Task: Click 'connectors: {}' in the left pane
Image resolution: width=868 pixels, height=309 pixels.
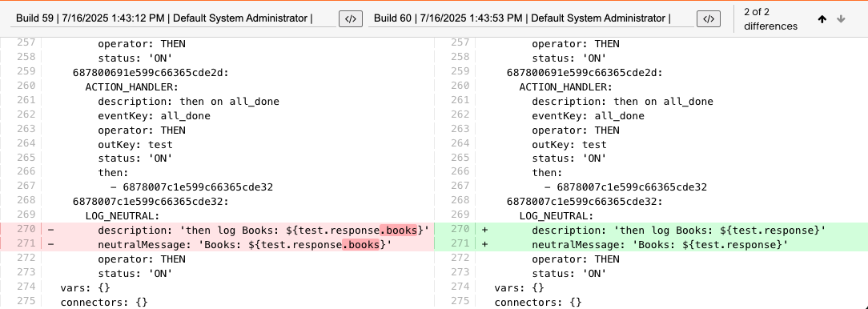Action: [x=104, y=303]
